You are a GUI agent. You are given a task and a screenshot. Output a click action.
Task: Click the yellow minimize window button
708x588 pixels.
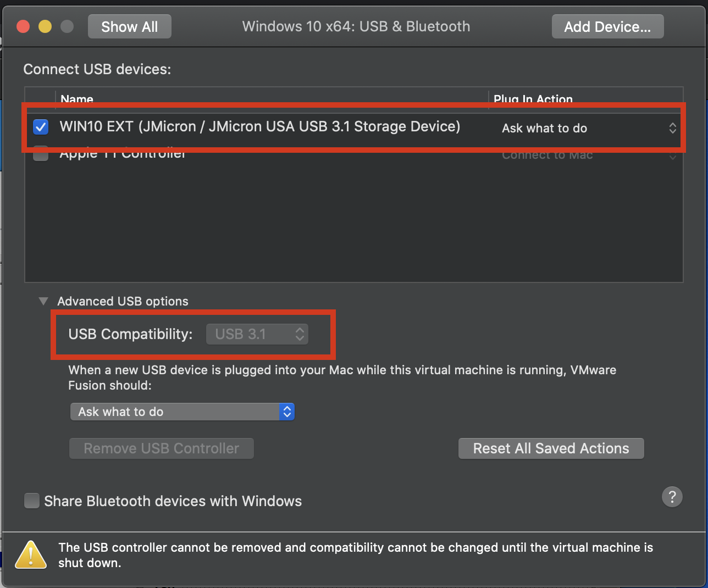click(x=45, y=26)
